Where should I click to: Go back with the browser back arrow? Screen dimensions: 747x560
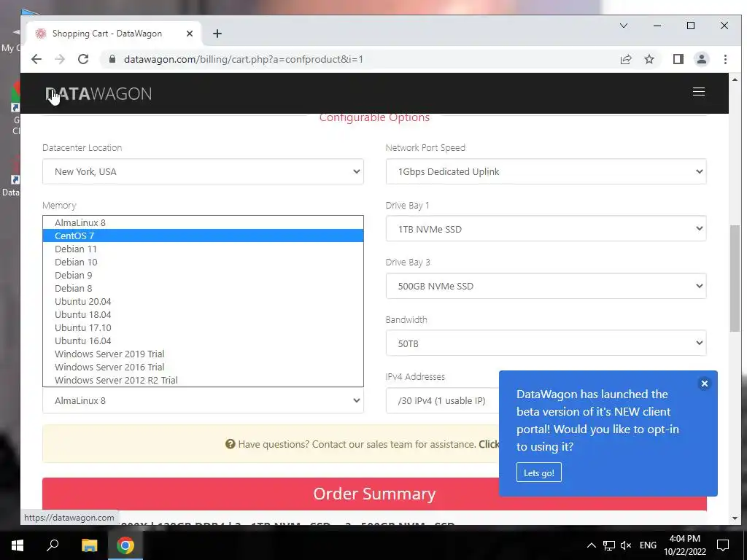coord(36,59)
